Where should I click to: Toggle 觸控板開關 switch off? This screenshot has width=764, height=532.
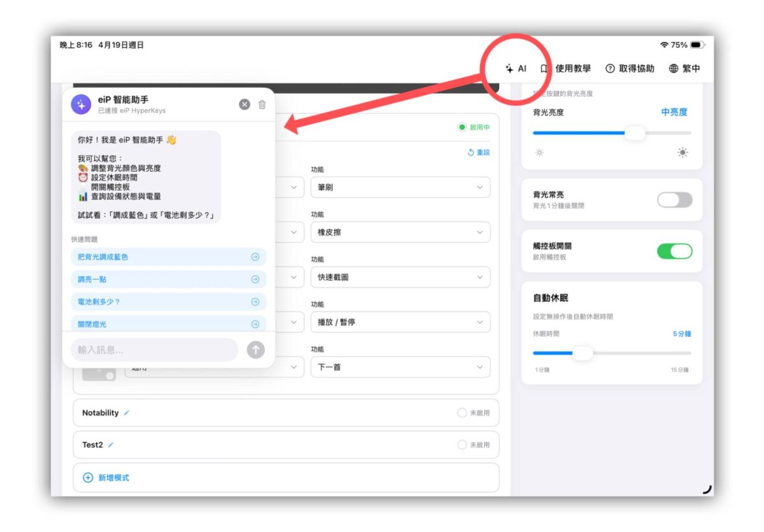point(674,251)
